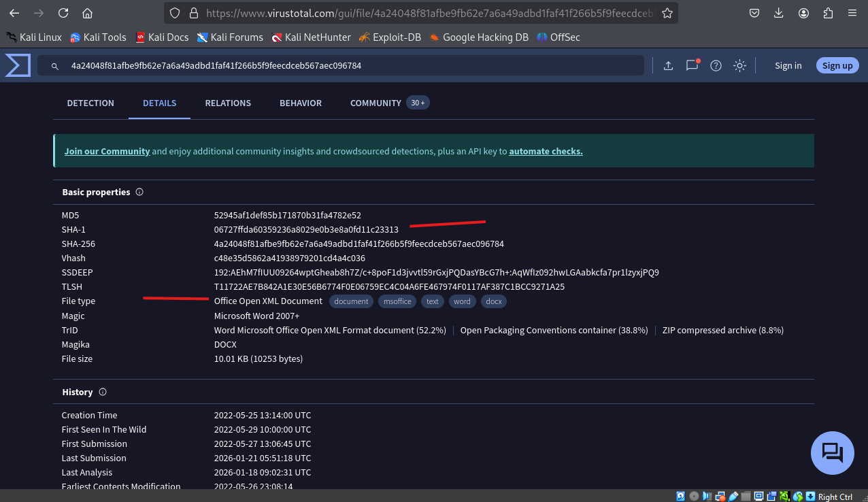Open the Exploit-DB bookmark
The width and height of the screenshot is (868, 502).
pyautogui.click(x=390, y=37)
